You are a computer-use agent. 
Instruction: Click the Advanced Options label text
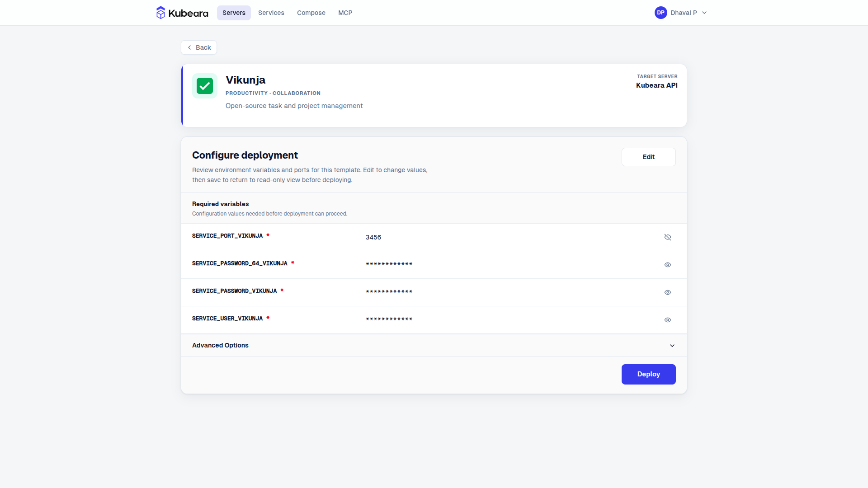(x=220, y=345)
